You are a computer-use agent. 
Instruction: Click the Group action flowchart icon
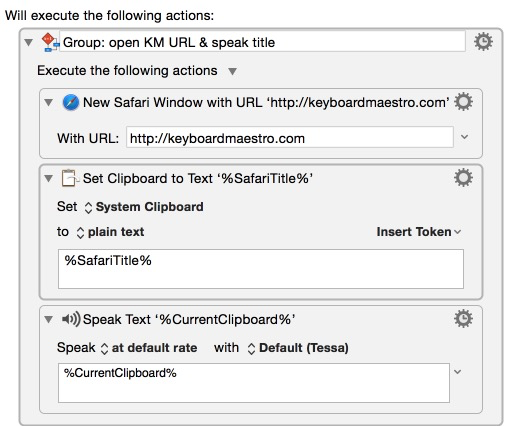coord(50,42)
